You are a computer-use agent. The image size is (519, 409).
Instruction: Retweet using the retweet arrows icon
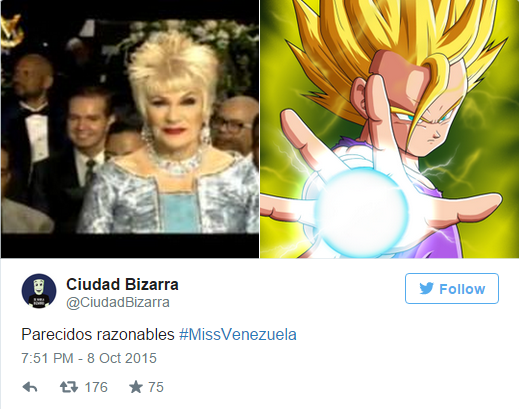pos(69,387)
